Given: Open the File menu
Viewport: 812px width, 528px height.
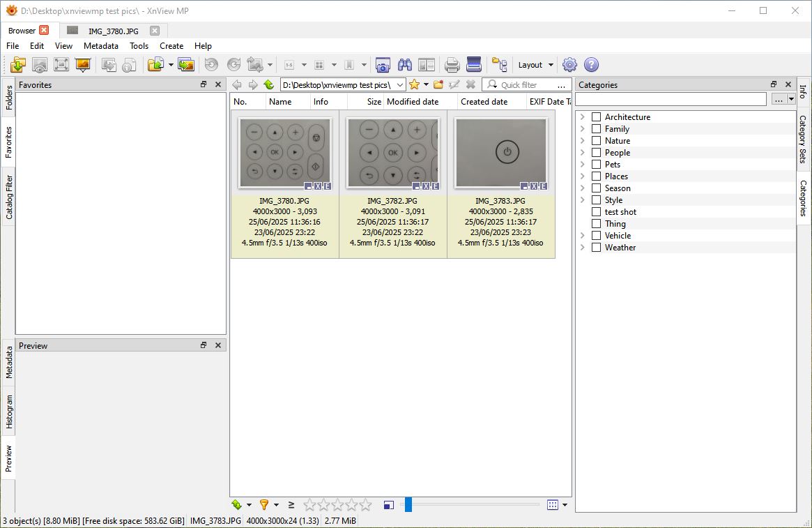Looking at the screenshot, I should pos(13,46).
